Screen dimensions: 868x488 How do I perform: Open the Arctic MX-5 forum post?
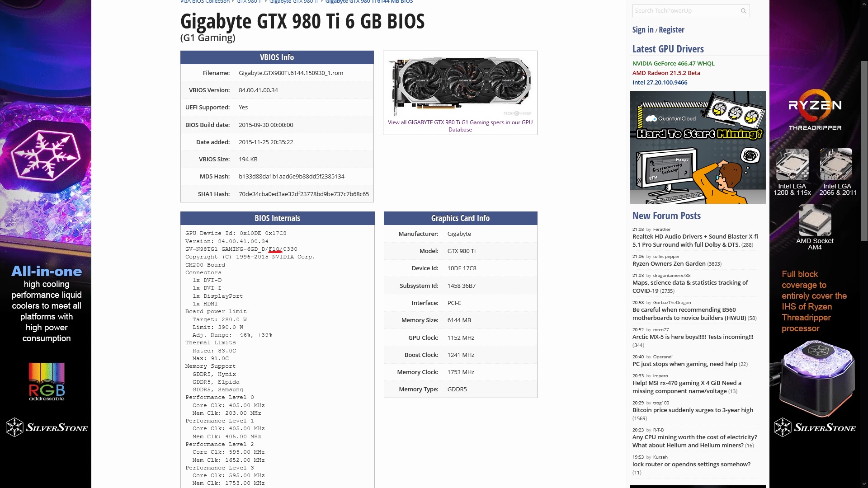[x=693, y=337]
